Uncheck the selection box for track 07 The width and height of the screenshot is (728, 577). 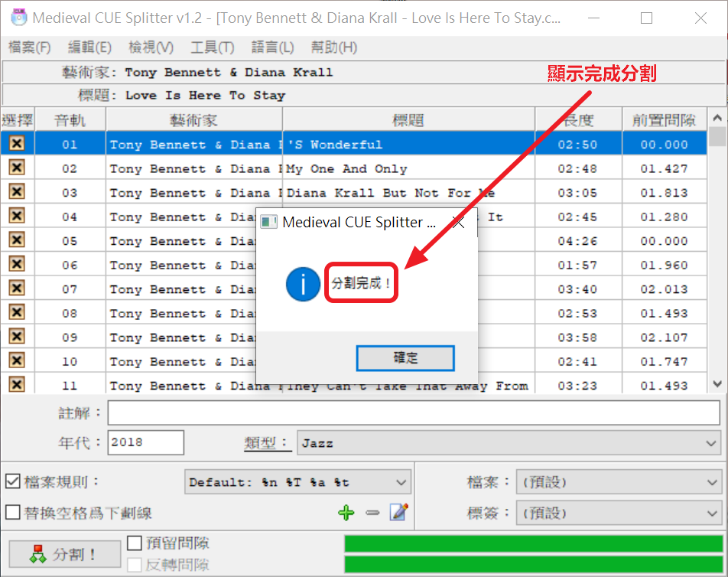tap(17, 288)
